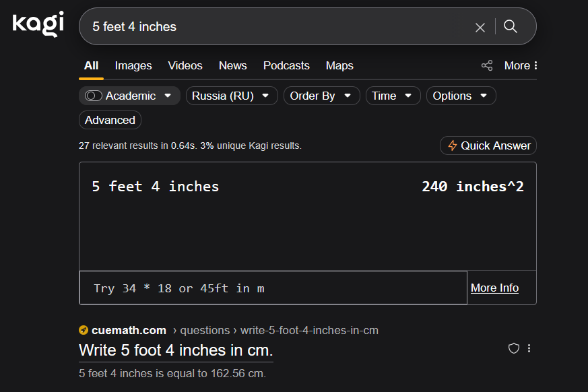The height and width of the screenshot is (392, 588).
Task: Switch to the Images tab
Action: (x=133, y=65)
